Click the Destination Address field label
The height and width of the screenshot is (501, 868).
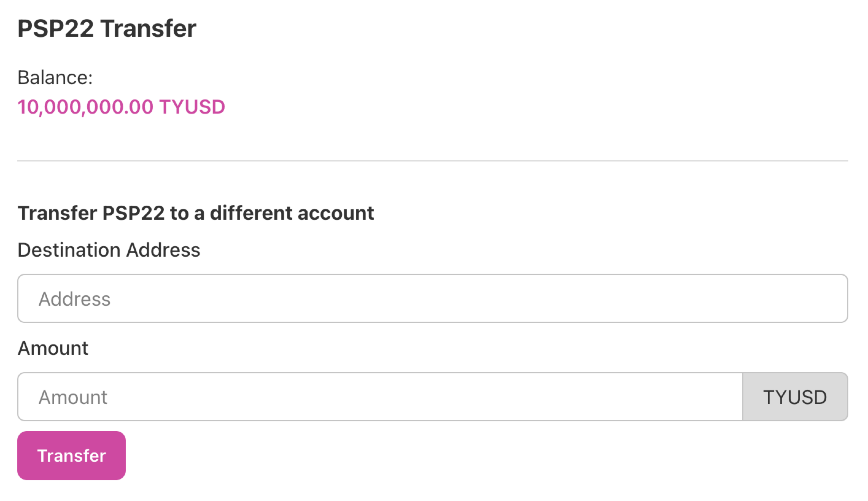[109, 250]
